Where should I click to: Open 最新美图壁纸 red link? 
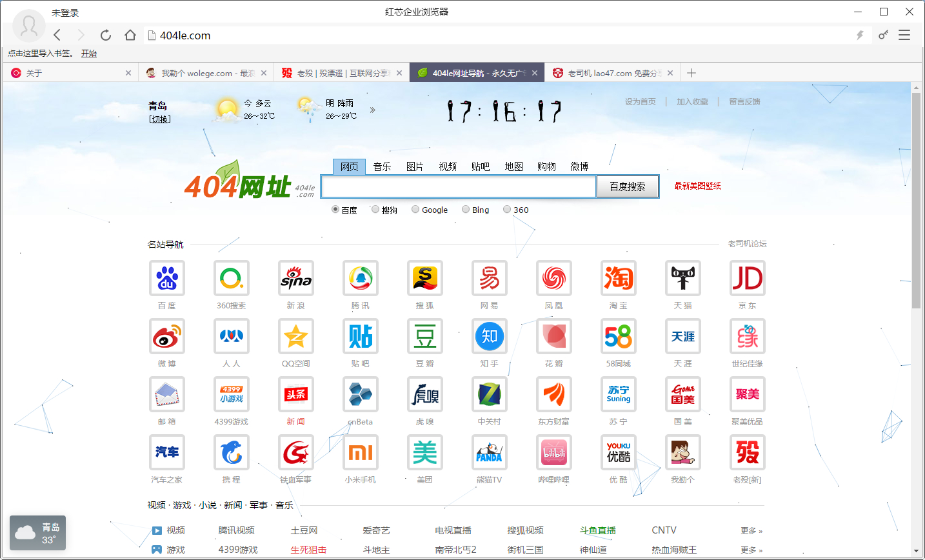[x=697, y=186]
